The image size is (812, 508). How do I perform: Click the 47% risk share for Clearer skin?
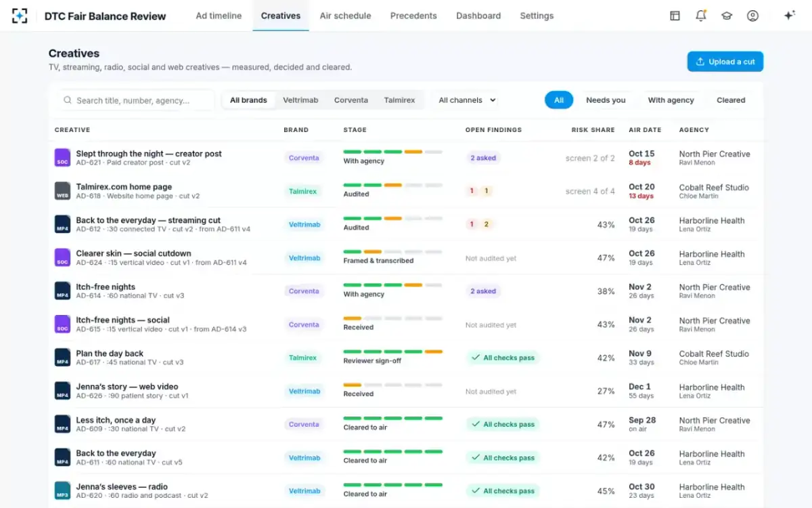[x=606, y=258]
